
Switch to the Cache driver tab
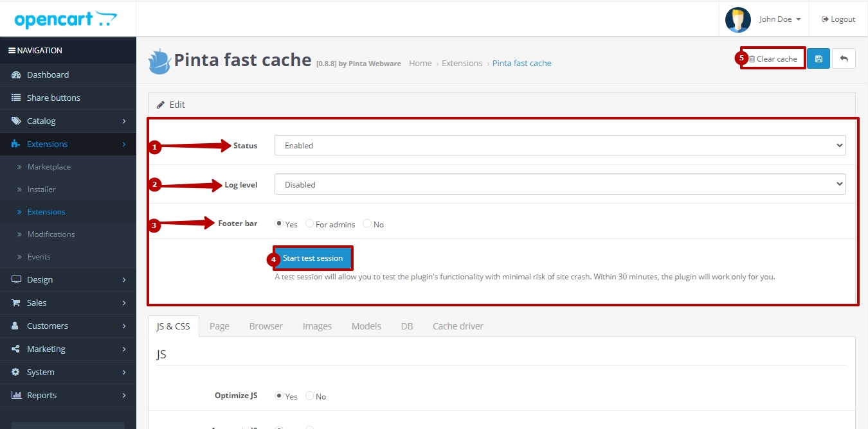(458, 326)
